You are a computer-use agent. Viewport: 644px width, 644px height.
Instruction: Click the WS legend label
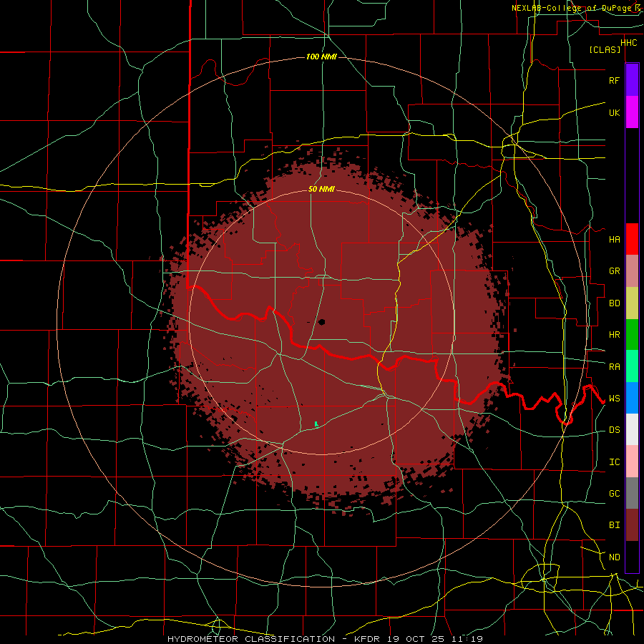[614, 399]
